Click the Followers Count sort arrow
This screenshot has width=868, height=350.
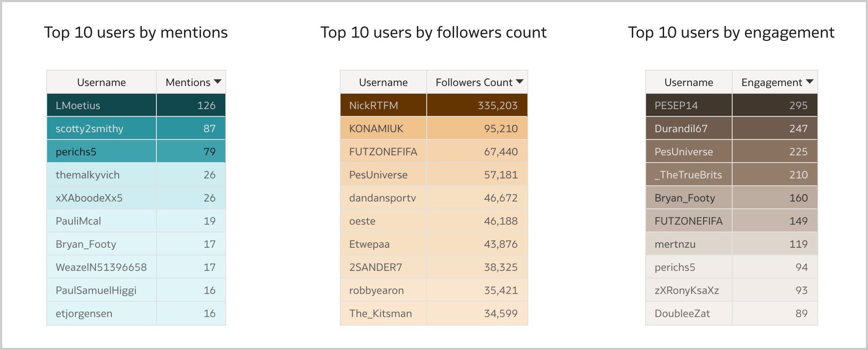coord(520,82)
